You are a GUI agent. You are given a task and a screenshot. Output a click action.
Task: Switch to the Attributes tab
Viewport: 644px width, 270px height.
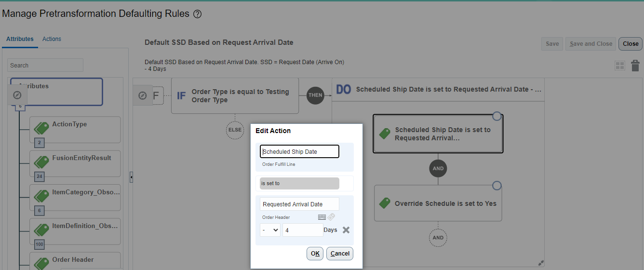point(20,39)
